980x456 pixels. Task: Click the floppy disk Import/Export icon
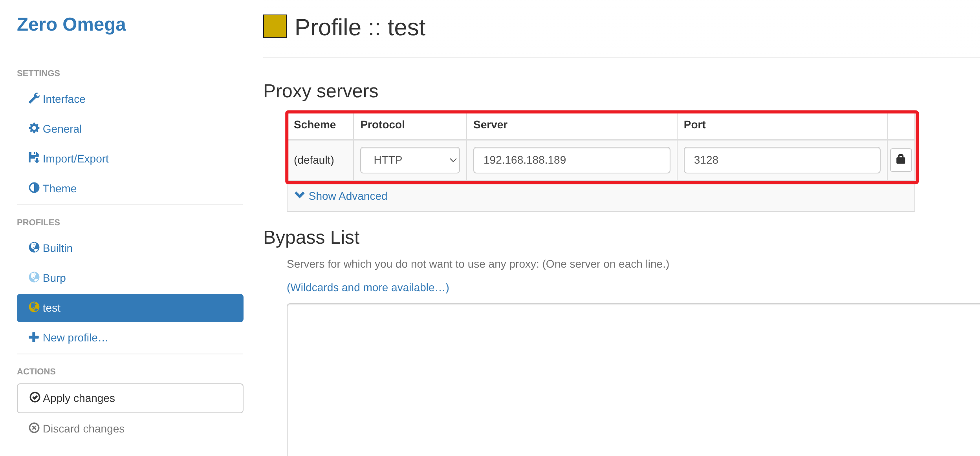34,158
